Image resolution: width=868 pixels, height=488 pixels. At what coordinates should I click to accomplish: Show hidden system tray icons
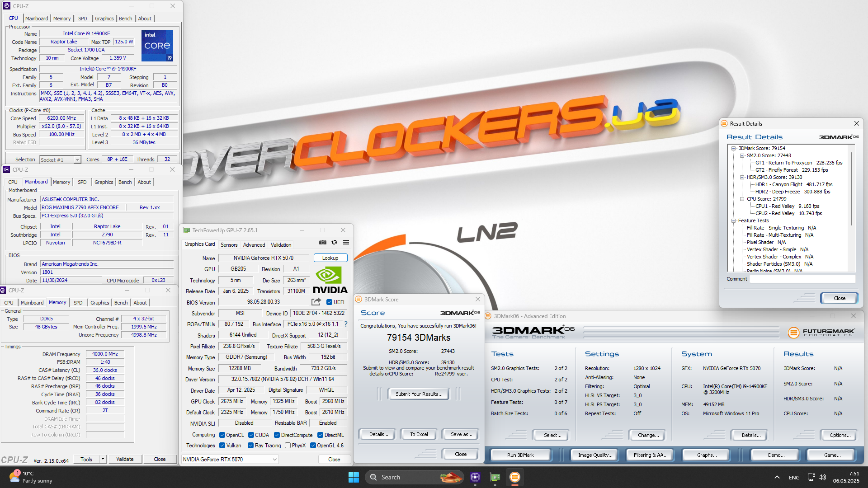point(777,477)
